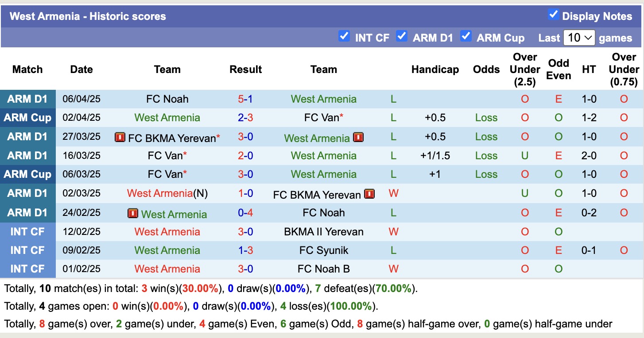Screen dimensions: 644x338
Task: Open West Armenia's page from the 06/04 row
Action: click(324, 99)
